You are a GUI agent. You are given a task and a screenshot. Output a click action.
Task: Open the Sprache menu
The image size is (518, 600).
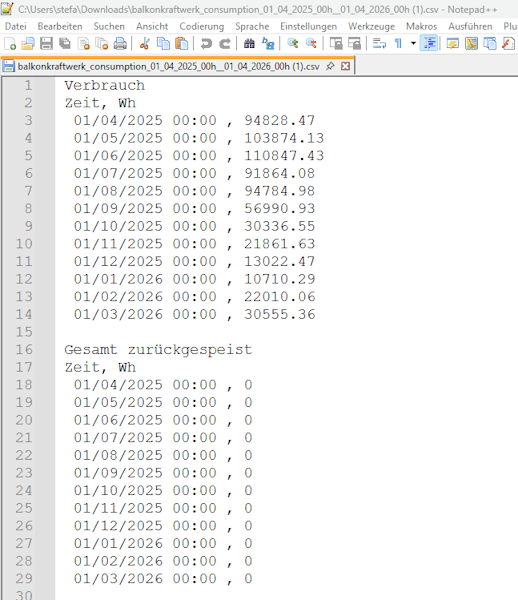(252, 26)
